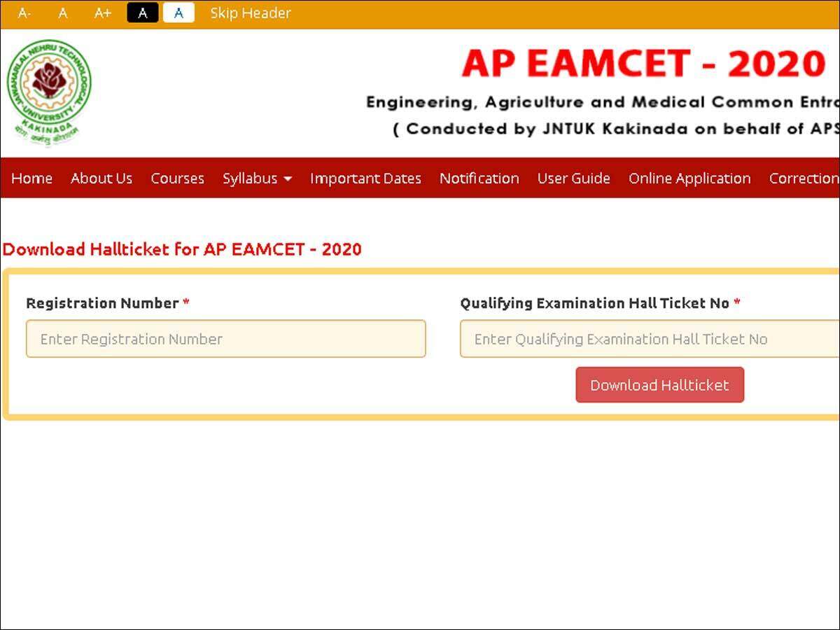Increase font size with A+ button
The image size is (840, 630).
coord(103,13)
